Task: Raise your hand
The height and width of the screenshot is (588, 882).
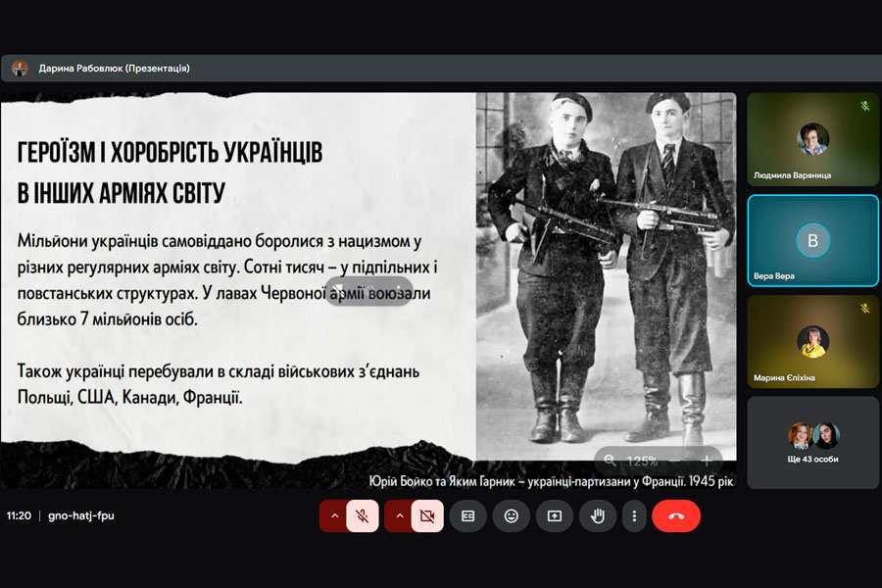Action: (598, 515)
